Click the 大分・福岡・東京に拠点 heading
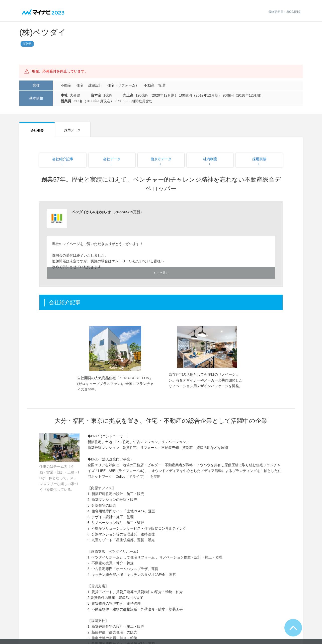The height and width of the screenshot is (644, 322). pyautogui.click(x=161, y=421)
